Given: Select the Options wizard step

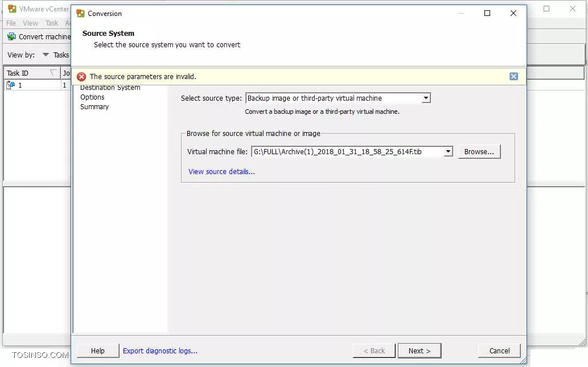Looking at the screenshot, I should pos(92,97).
